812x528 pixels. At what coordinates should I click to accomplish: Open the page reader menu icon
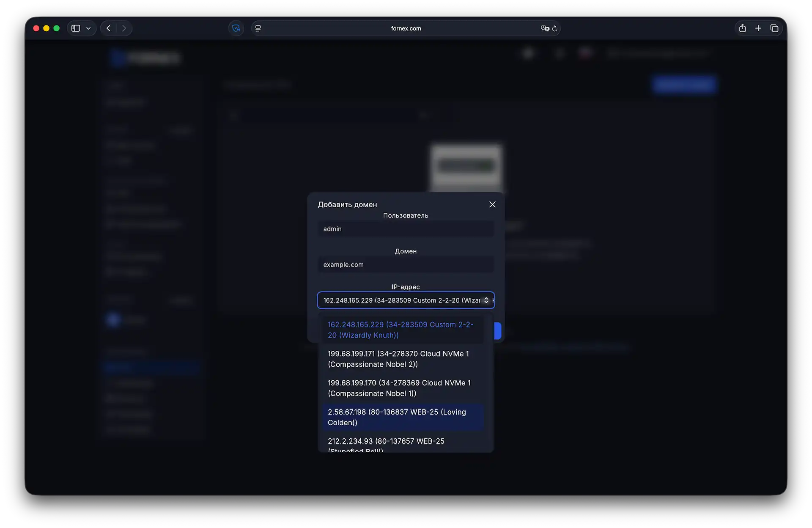pyautogui.click(x=258, y=28)
